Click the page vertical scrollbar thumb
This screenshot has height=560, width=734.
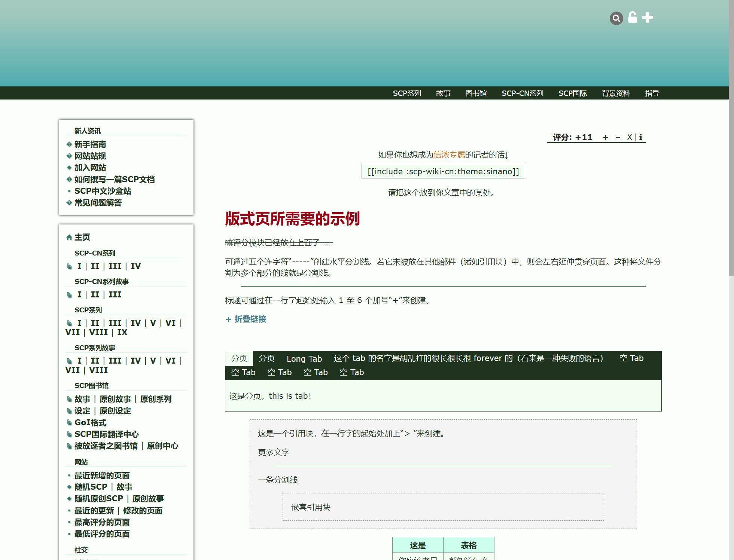731,138
